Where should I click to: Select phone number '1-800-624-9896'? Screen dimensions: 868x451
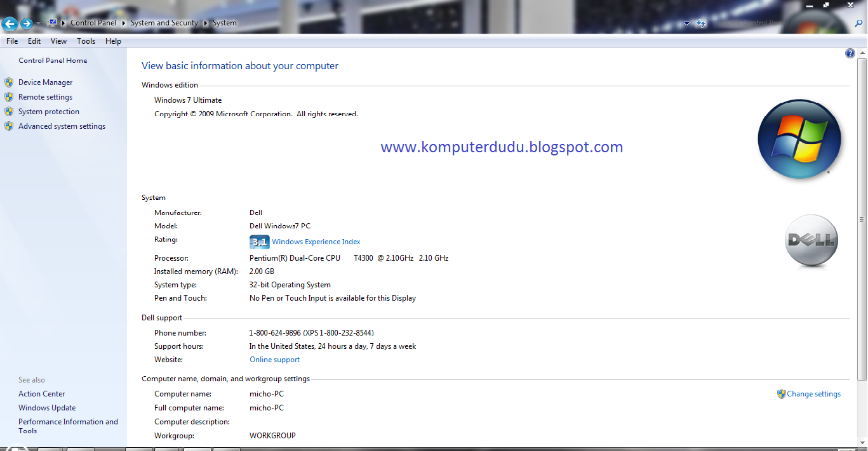[x=275, y=333]
